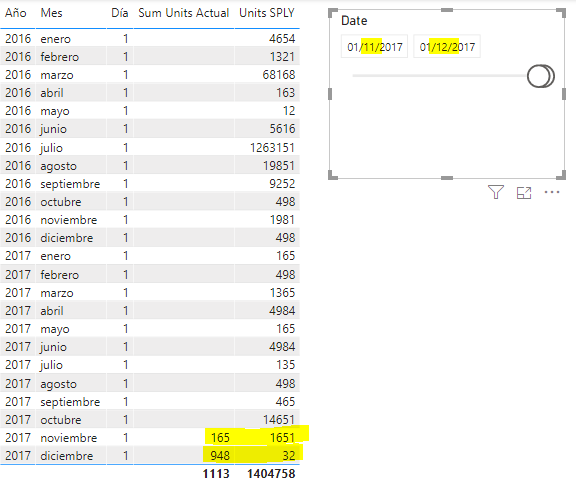
Task: Open the slicer filter icon
Action: [496, 192]
